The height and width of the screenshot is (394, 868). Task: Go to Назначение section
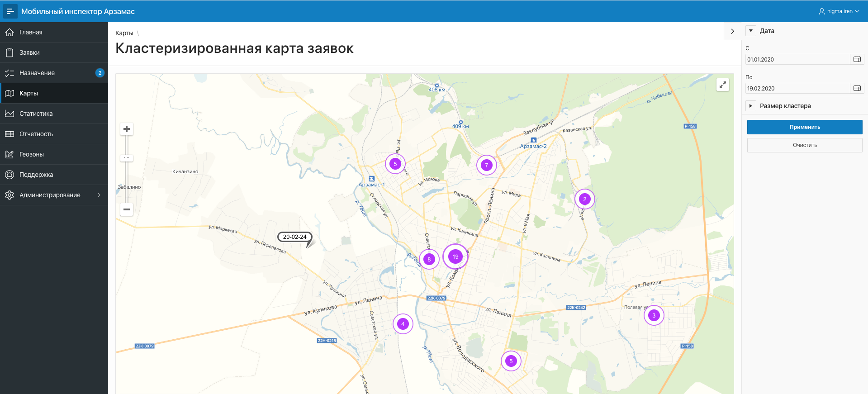[x=54, y=73]
